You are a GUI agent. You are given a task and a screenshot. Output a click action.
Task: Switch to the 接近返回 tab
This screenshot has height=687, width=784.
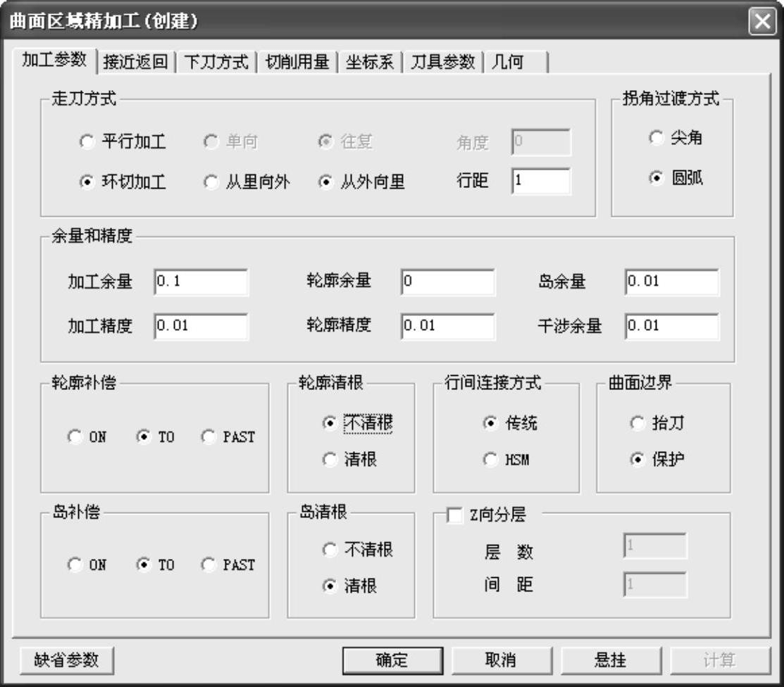point(135,62)
